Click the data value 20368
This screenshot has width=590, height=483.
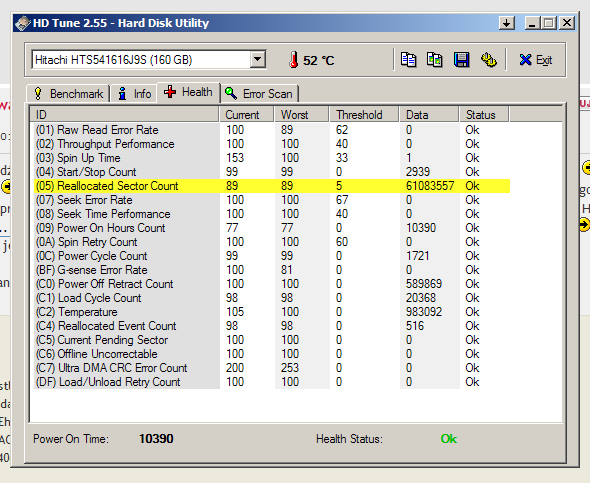(x=421, y=298)
